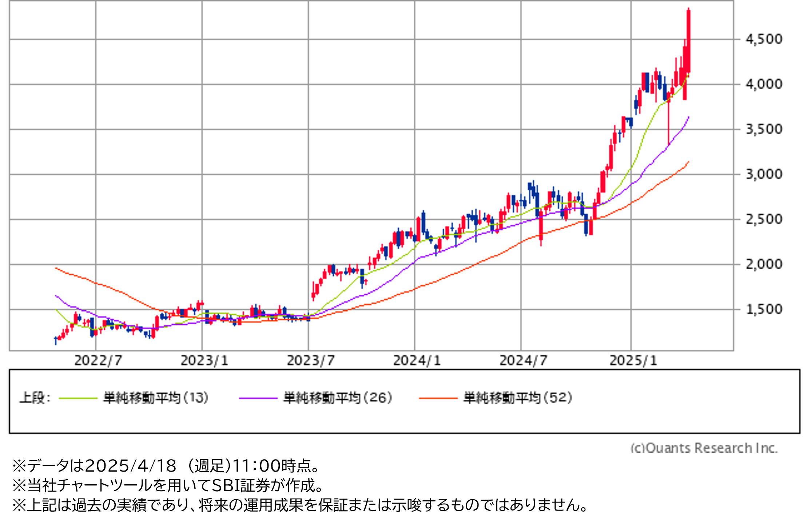Select the 単純移動平均(52) legend label
Screen dimensions: 803x532
pyautogui.click(x=518, y=398)
